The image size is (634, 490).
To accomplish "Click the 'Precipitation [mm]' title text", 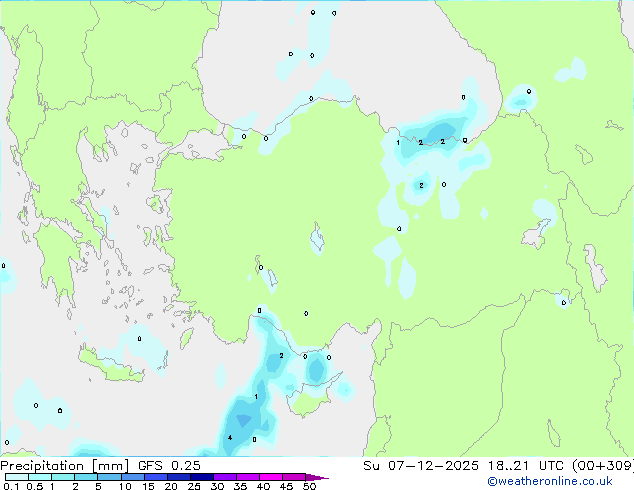I will point(64,466).
